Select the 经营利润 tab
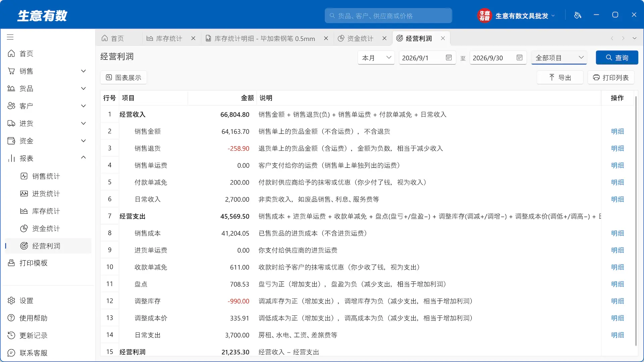The height and width of the screenshot is (362, 644). click(419, 39)
